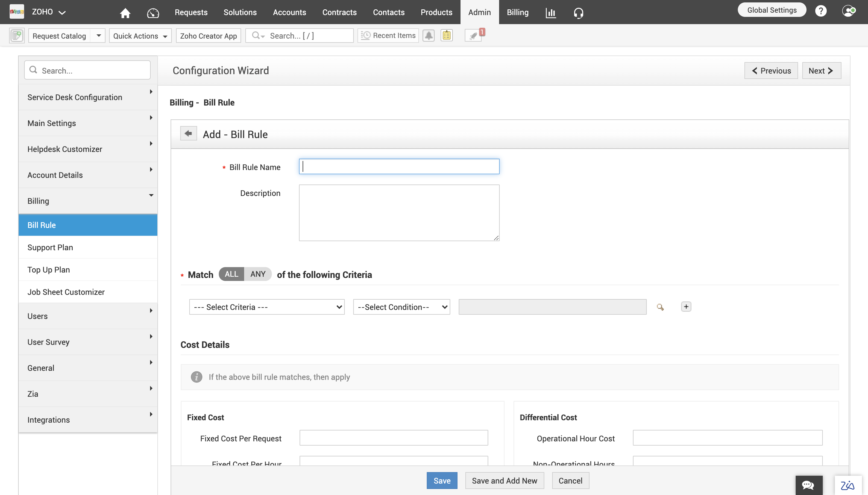Open the Select Condition dropdown
Image resolution: width=868 pixels, height=495 pixels.
401,307
